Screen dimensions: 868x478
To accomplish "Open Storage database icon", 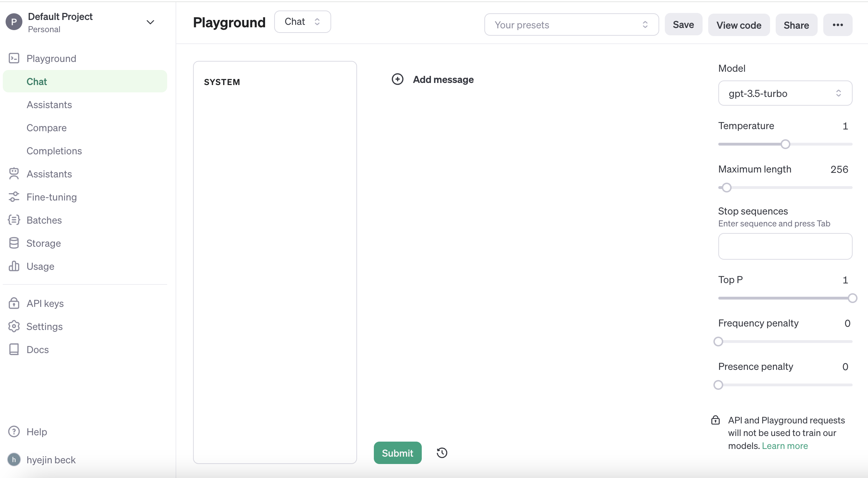I will (14, 243).
